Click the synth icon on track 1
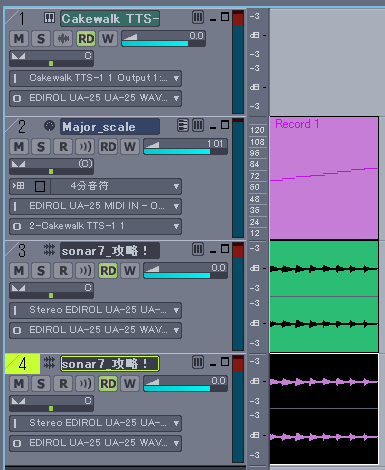 pos(49,18)
